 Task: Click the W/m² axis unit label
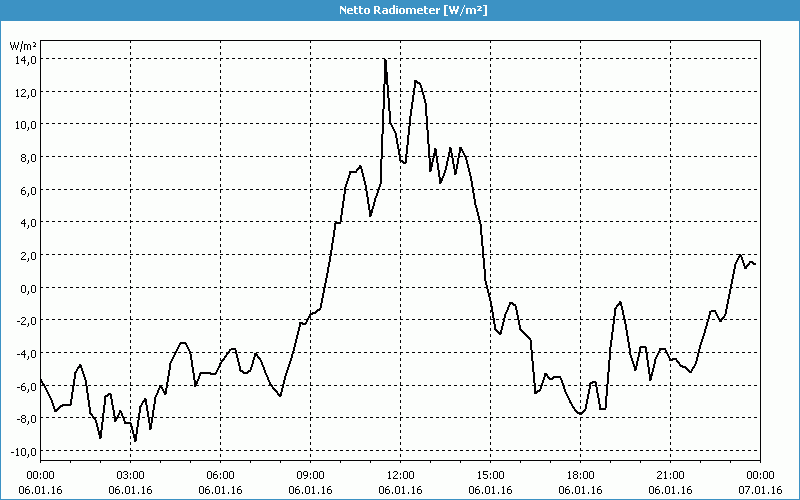(x=23, y=46)
